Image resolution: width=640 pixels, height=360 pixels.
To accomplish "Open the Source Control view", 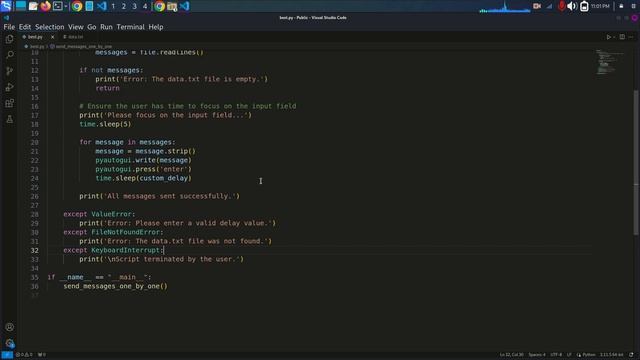I will pyautogui.click(x=9, y=71).
